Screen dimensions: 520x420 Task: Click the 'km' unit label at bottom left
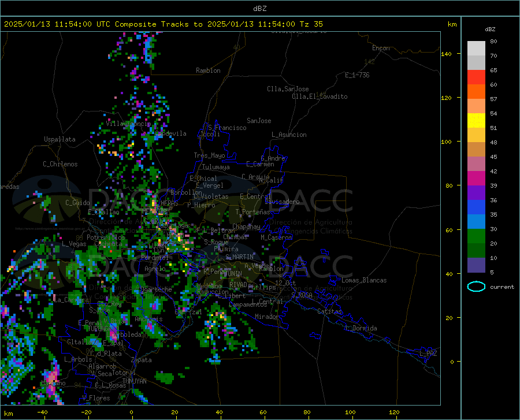(x=8, y=414)
